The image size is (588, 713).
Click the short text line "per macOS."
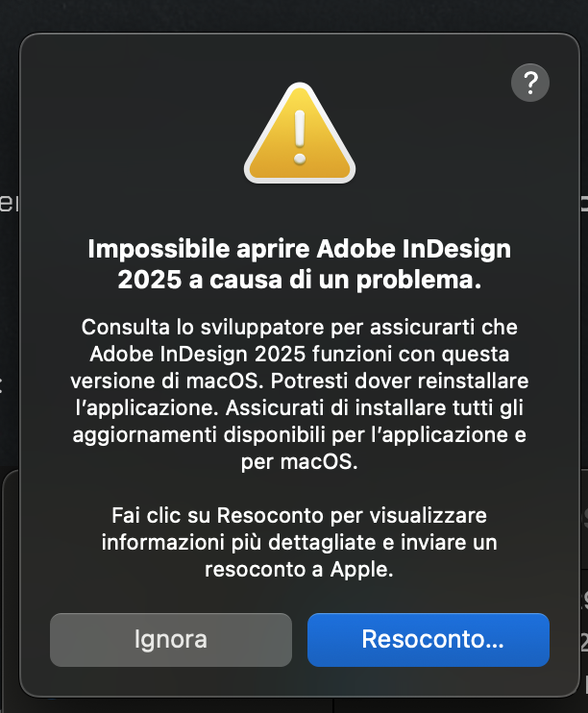click(300, 460)
